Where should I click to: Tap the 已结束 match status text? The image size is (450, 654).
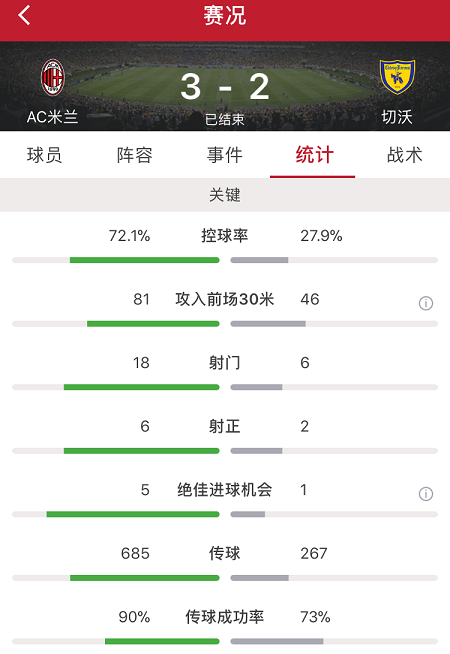tap(225, 120)
